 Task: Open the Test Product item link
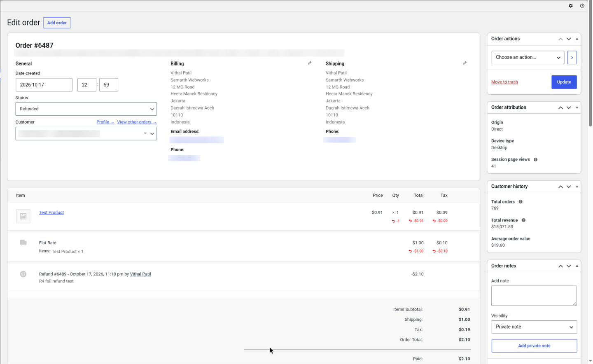[x=51, y=212]
